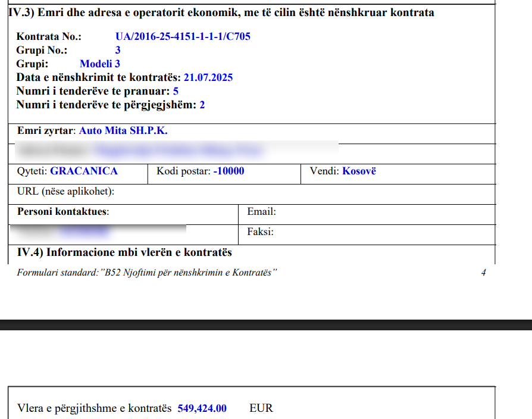The width and height of the screenshot is (532, 419).
Task: Click the page number 4 in footer
Action: [483, 273]
